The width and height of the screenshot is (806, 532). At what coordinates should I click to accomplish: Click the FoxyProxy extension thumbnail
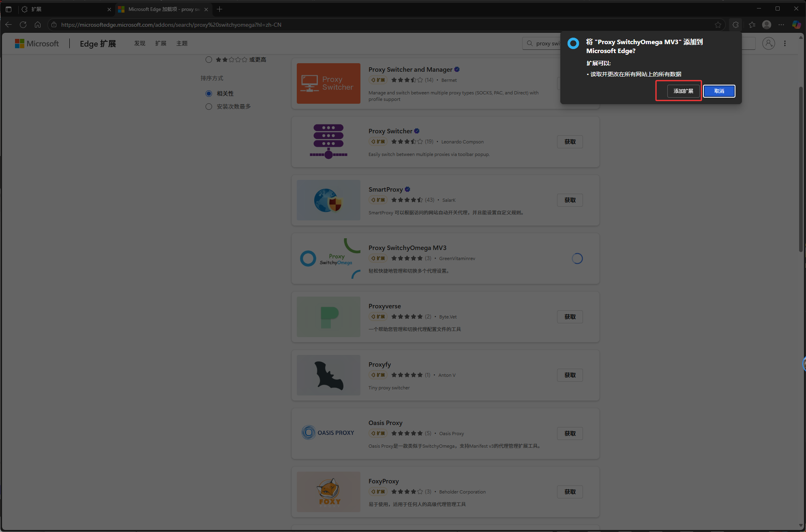click(328, 491)
